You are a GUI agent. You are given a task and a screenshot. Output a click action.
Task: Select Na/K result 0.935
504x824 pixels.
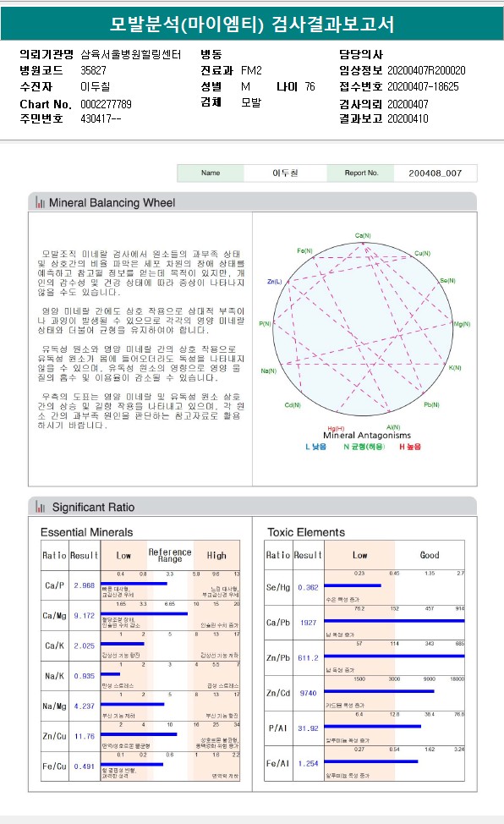84,676
